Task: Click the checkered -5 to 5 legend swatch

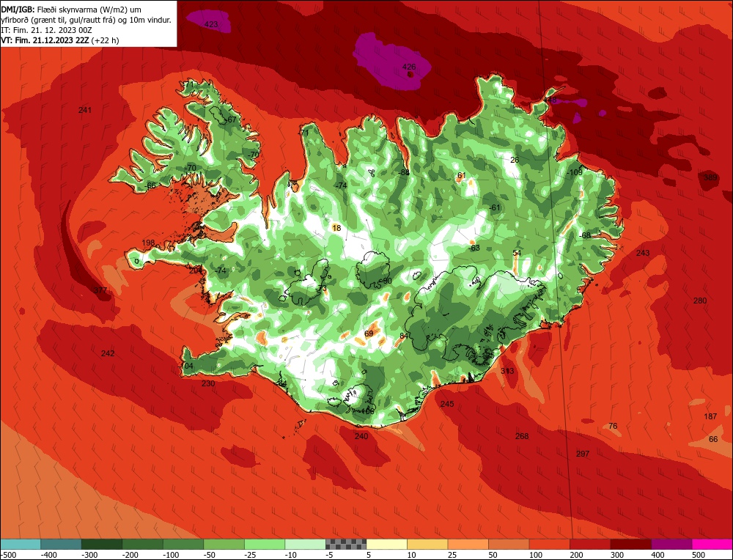Action: point(346,544)
